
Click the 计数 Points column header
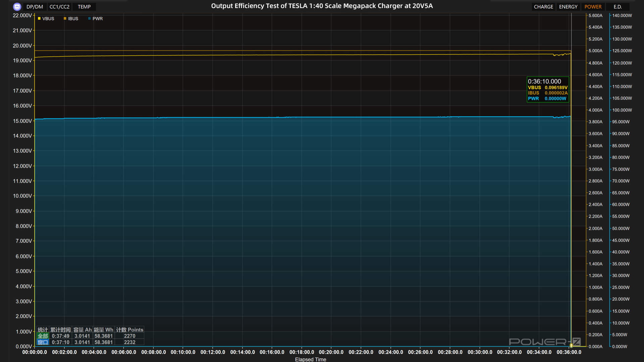tap(129, 330)
